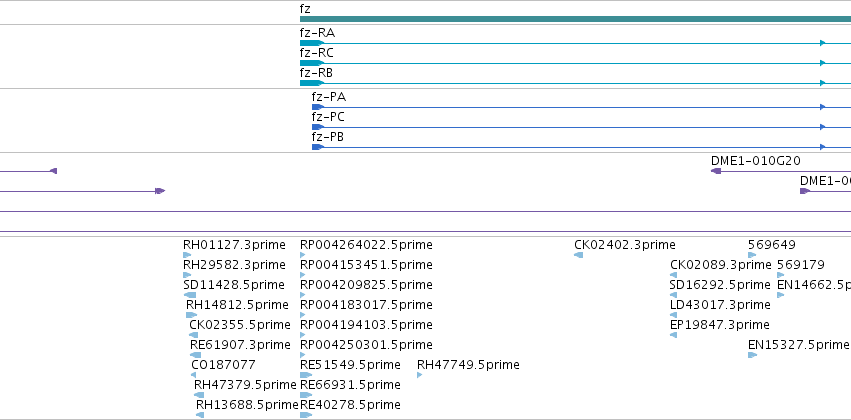
Task: Open the fz-PC protein label
Action: point(328,117)
